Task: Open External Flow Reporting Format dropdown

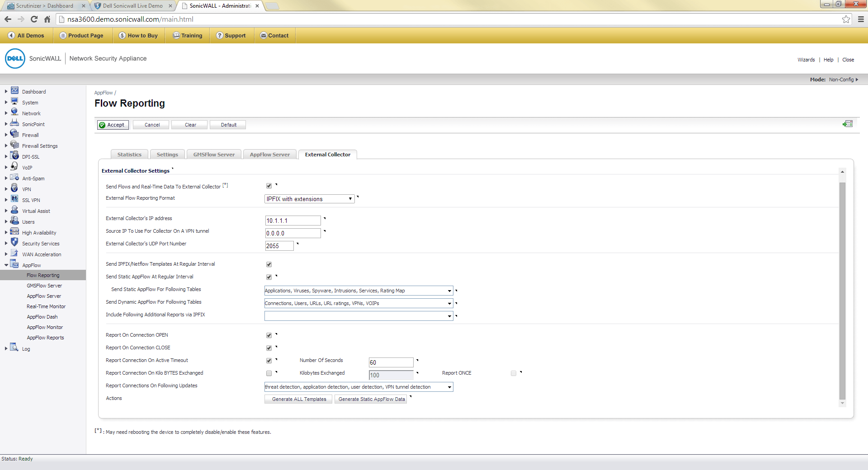Action: 309,199
